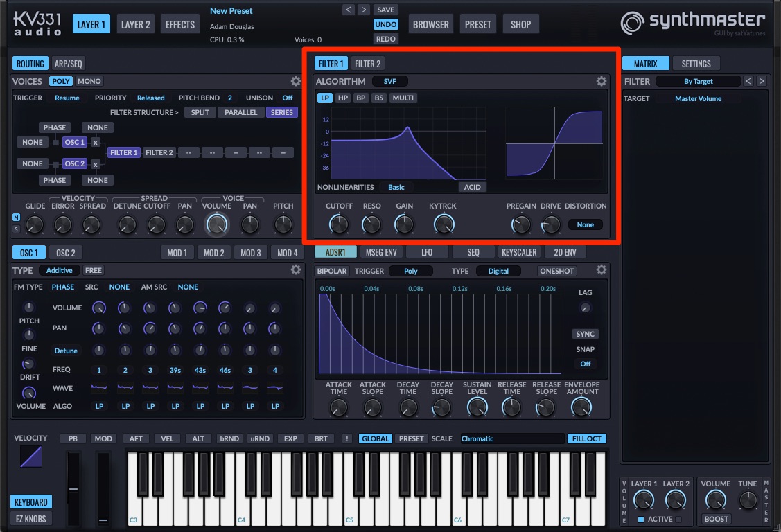Toggle envelope SYNC
The width and height of the screenshot is (781, 532).
point(586,334)
